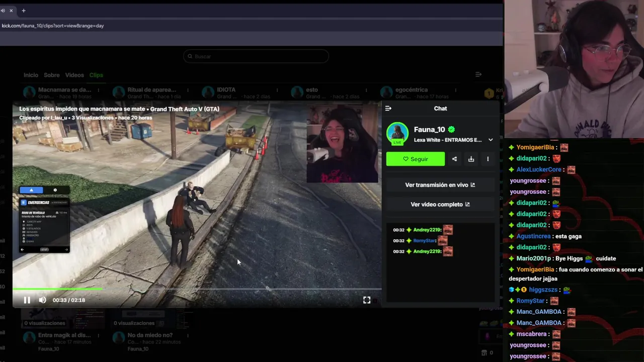Open options menu for 'IDIOTA' clip
The image size is (644, 362).
point(277,90)
